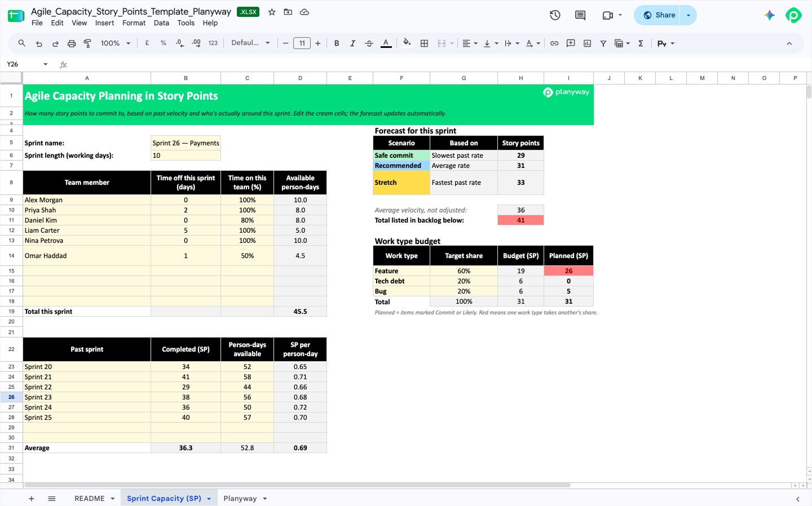Open the functions sigma menu
812x506 pixels.
coord(641,43)
